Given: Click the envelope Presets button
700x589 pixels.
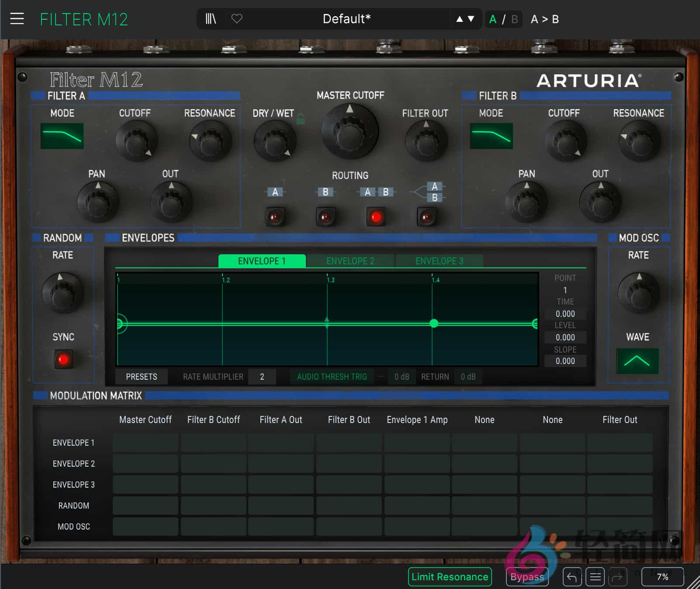Looking at the screenshot, I should pos(141,377).
